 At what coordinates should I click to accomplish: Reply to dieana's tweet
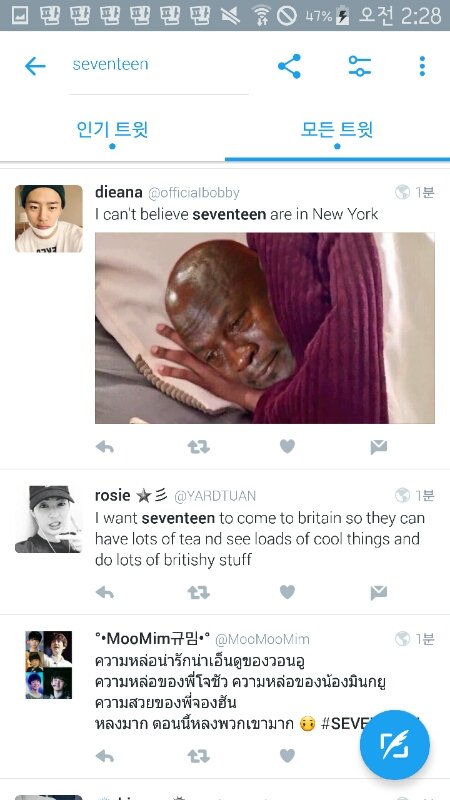coord(105,447)
